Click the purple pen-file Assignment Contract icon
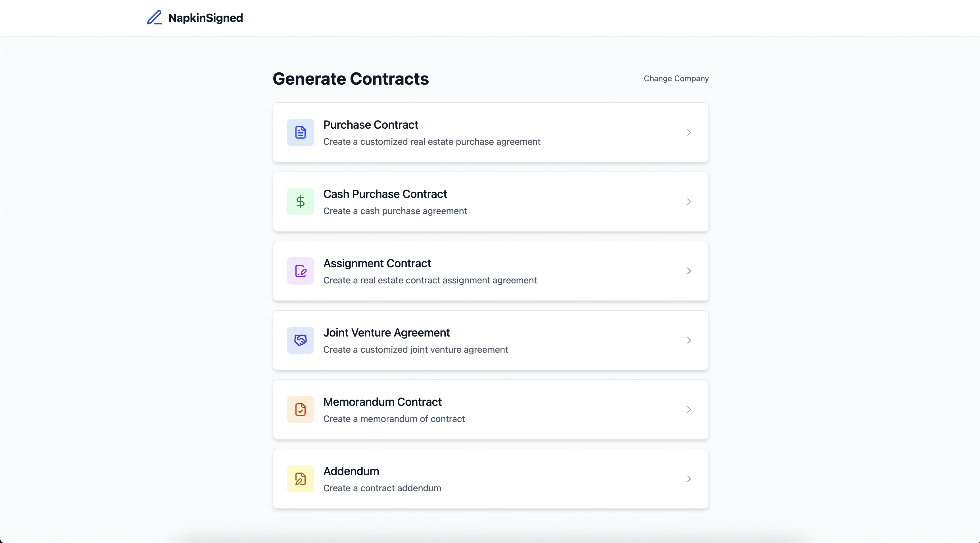The image size is (980, 543). tap(300, 271)
